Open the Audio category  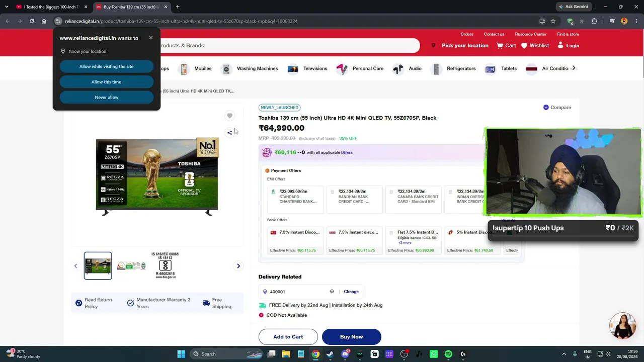tap(408, 69)
